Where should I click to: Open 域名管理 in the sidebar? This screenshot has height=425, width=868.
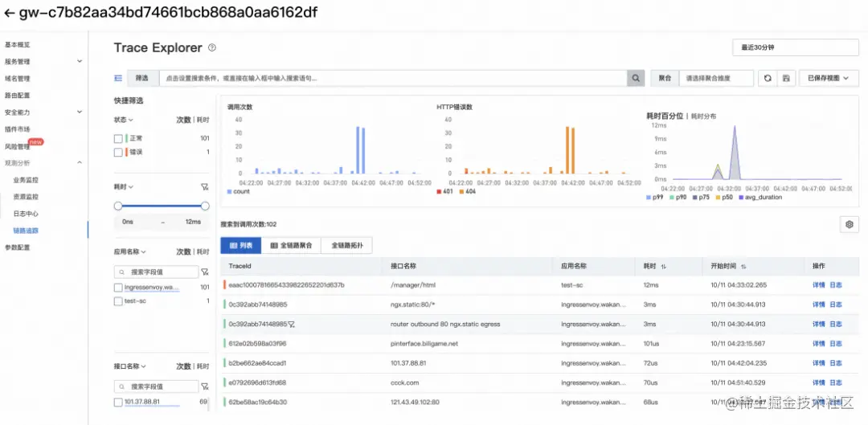click(x=17, y=79)
